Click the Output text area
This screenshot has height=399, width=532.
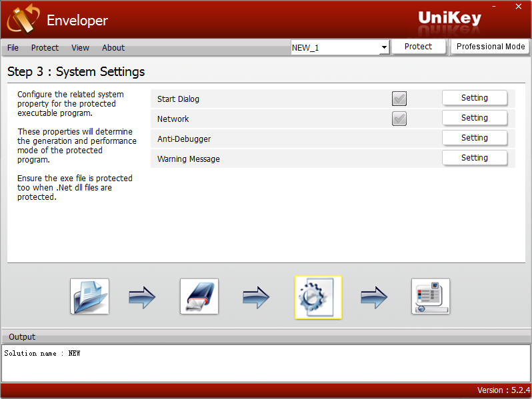[265, 363]
